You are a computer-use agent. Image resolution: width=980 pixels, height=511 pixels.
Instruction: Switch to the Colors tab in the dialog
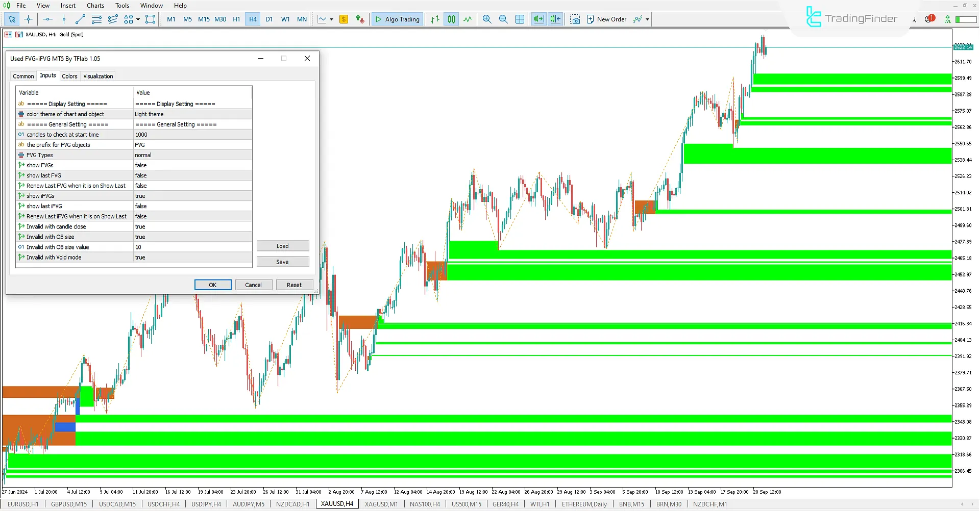(69, 75)
